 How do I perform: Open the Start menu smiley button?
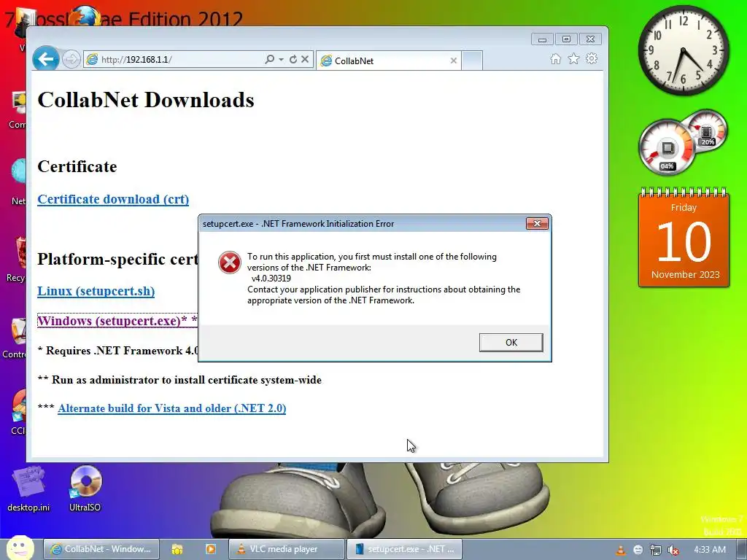click(20, 548)
